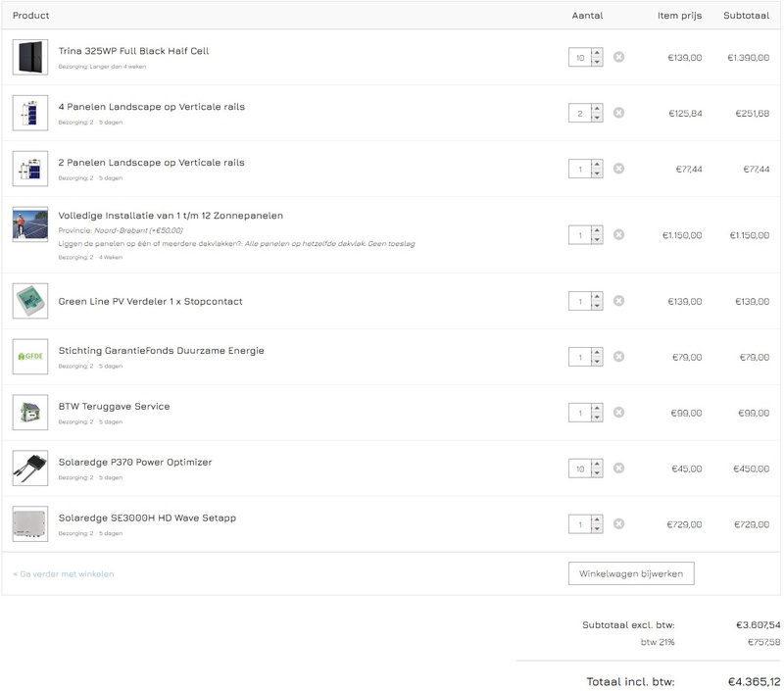The height and width of the screenshot is (691, 784).
Task: Open Trina 325WP Full Black Half Cell product
Action: (x=133, y=51)
